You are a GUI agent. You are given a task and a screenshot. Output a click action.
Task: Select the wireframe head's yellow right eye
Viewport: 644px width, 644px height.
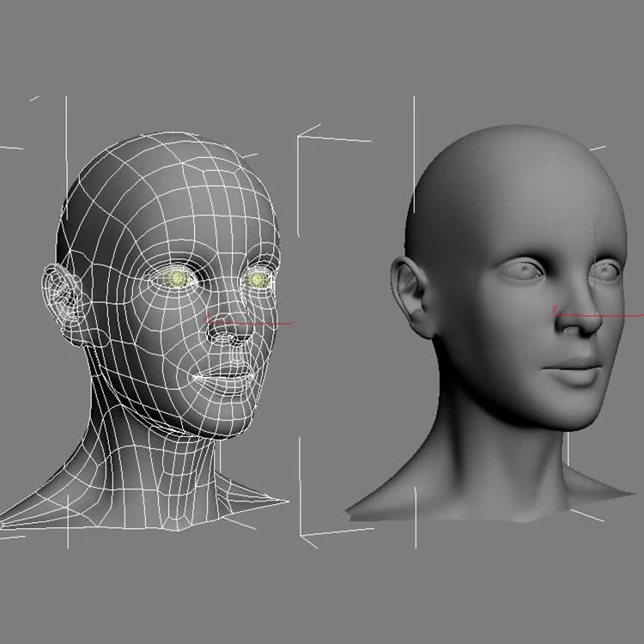(257, 280)
